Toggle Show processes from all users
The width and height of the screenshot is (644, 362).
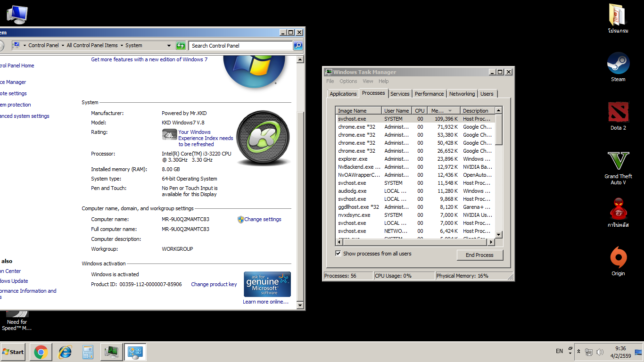point(338,254)
